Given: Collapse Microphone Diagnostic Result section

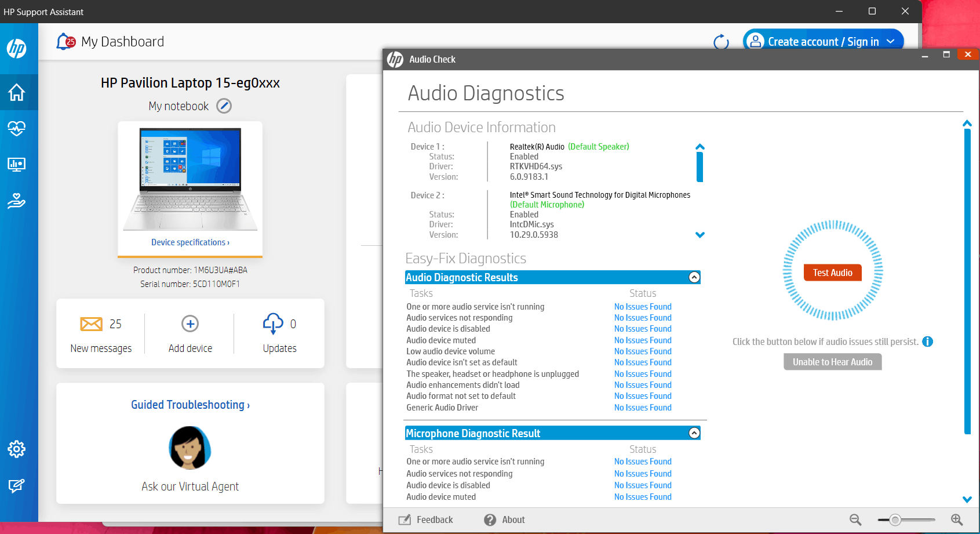Looking at the screenshot, I should click(x=694, y=433).
